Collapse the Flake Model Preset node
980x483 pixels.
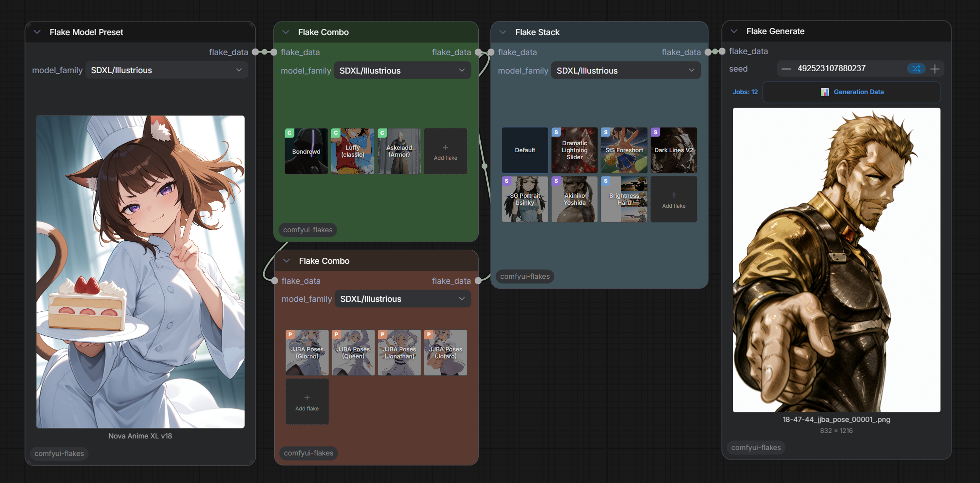tap(37, 32)
